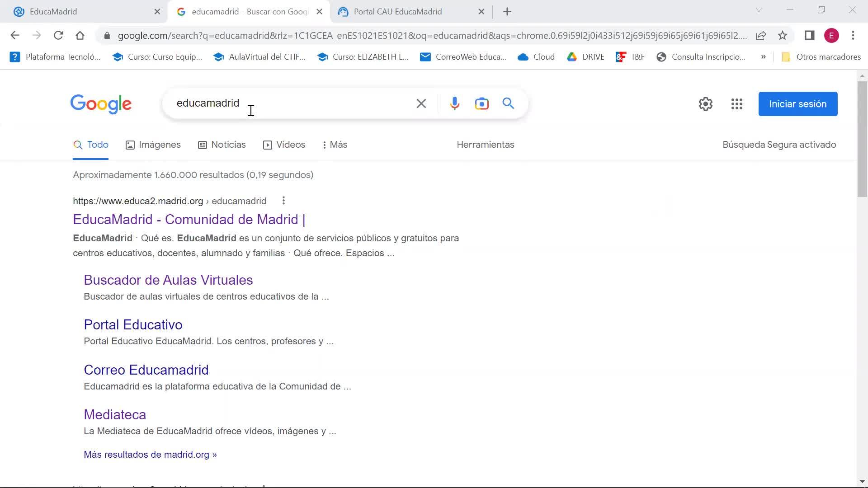The width and height of the screenshot is (868, 488).
Task: Switch to the Imágenes results tab
Action: pyautogui.click(x=153, y=145)
